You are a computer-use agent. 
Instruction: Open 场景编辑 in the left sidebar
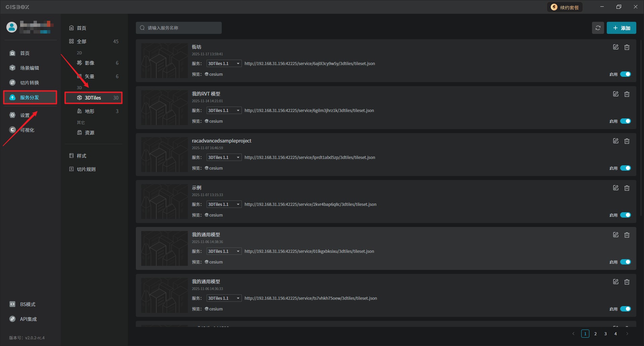point(29,68)
